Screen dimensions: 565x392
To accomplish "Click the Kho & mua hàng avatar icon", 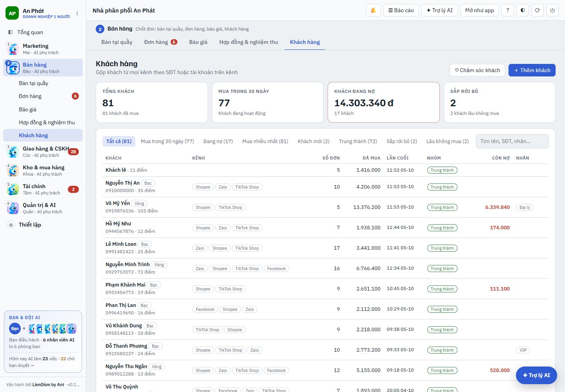I will (13, 170).
